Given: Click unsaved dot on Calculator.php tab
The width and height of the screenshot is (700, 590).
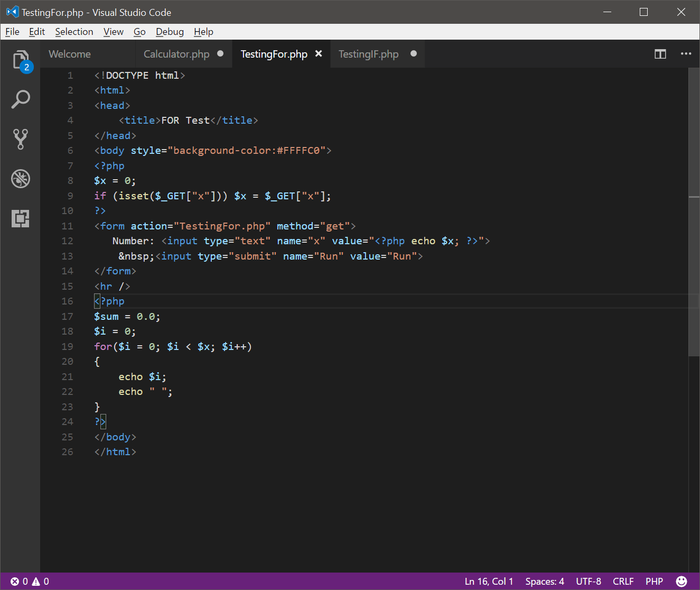Looking at the screenshot, I should pos(220,53).
